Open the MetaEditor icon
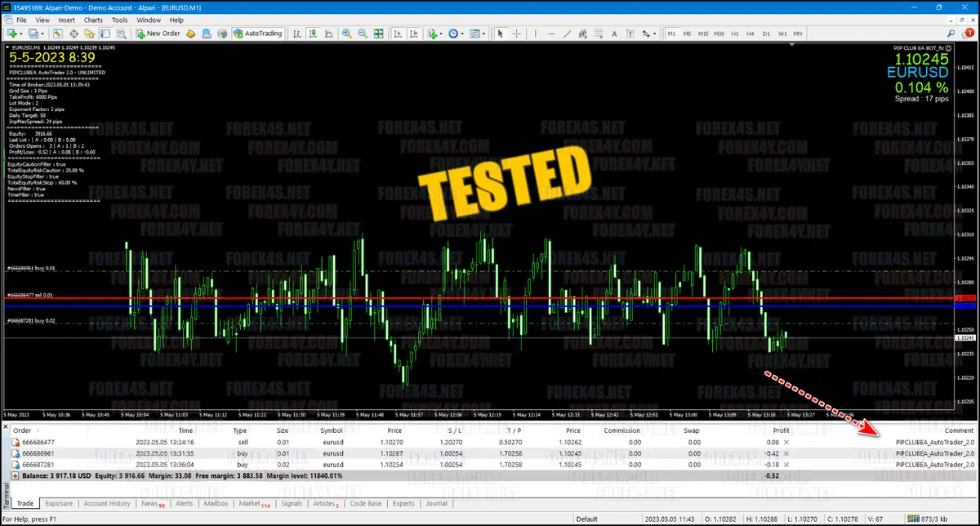980x526 pixels. click(x=190, y=33)
